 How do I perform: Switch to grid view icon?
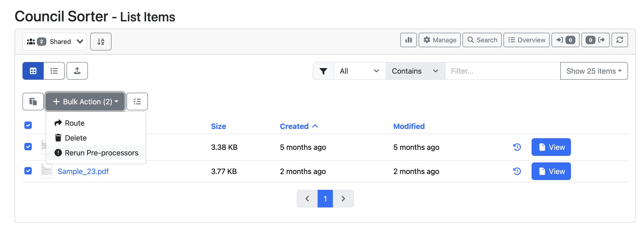coord(33,71)
